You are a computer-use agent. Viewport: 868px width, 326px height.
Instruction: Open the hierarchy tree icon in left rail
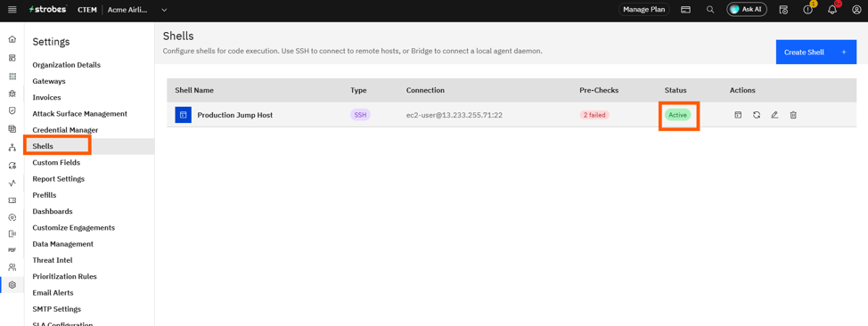(12, 148)
